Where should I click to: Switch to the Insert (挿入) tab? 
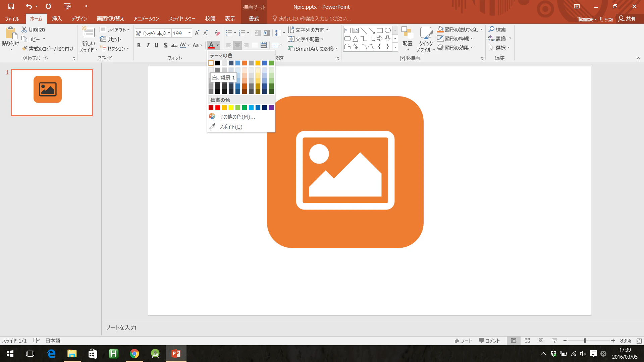tap(57, 19)
